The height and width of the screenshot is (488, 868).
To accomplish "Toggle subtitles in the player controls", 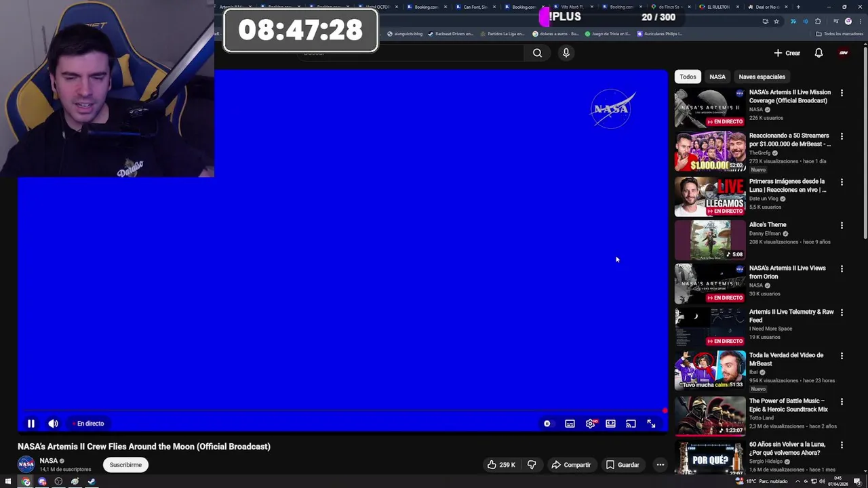I will tap(570, 424).
